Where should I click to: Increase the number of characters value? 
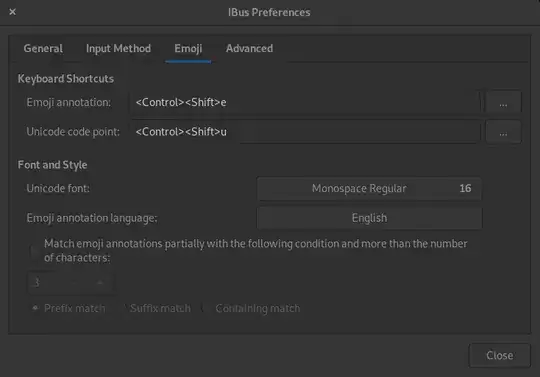point(100,283)
